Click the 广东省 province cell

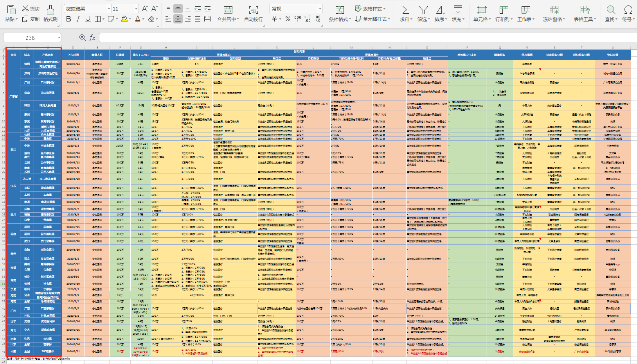13,96
